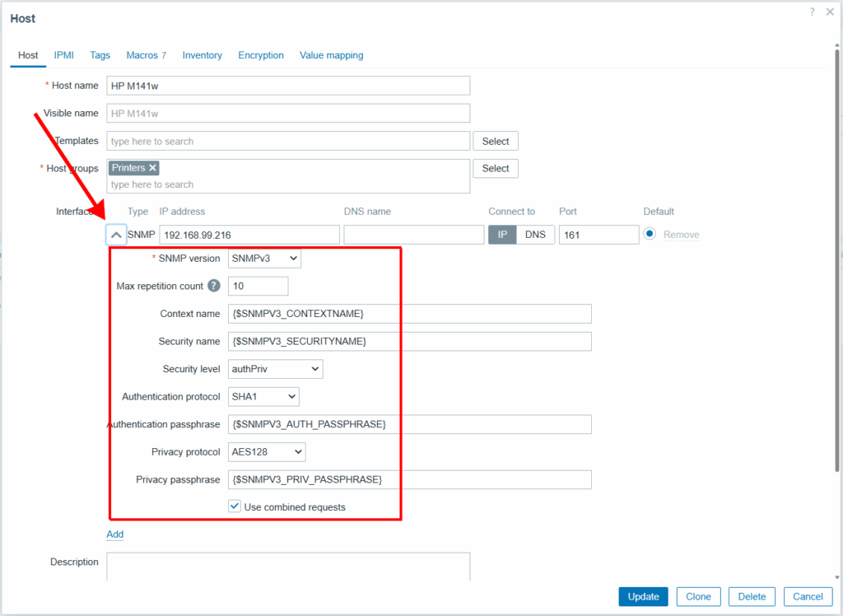Screen dimensions: 843x616
Task: Focus the Templates search field
Action: (288, 141)
